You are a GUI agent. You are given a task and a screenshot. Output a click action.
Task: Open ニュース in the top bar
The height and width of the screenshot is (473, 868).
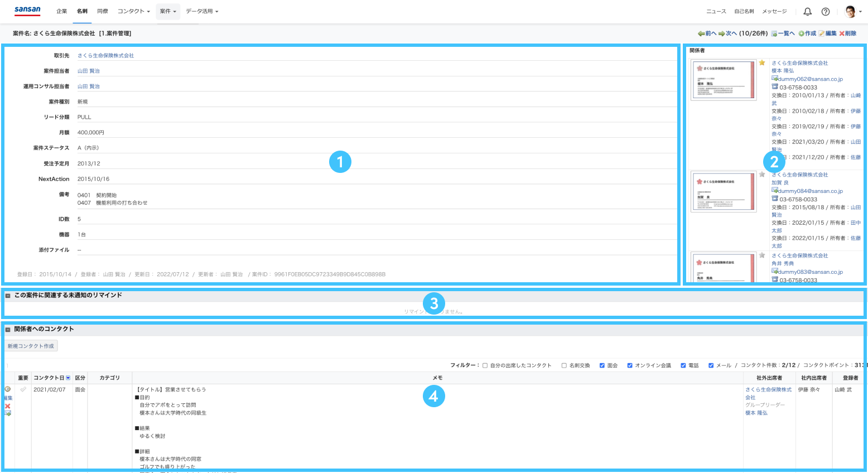(x=716, y=11)
